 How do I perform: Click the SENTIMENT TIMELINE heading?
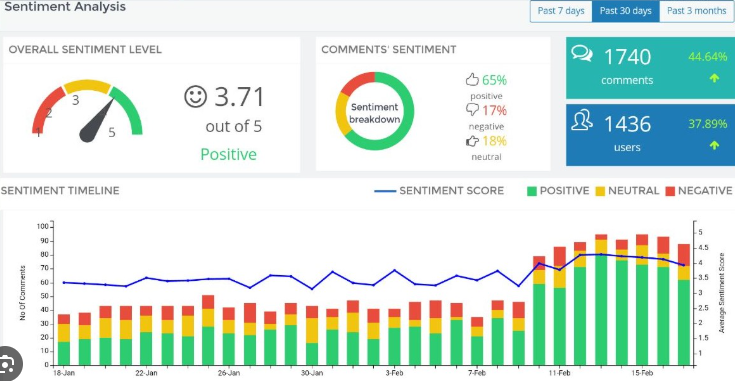(60, 191)
